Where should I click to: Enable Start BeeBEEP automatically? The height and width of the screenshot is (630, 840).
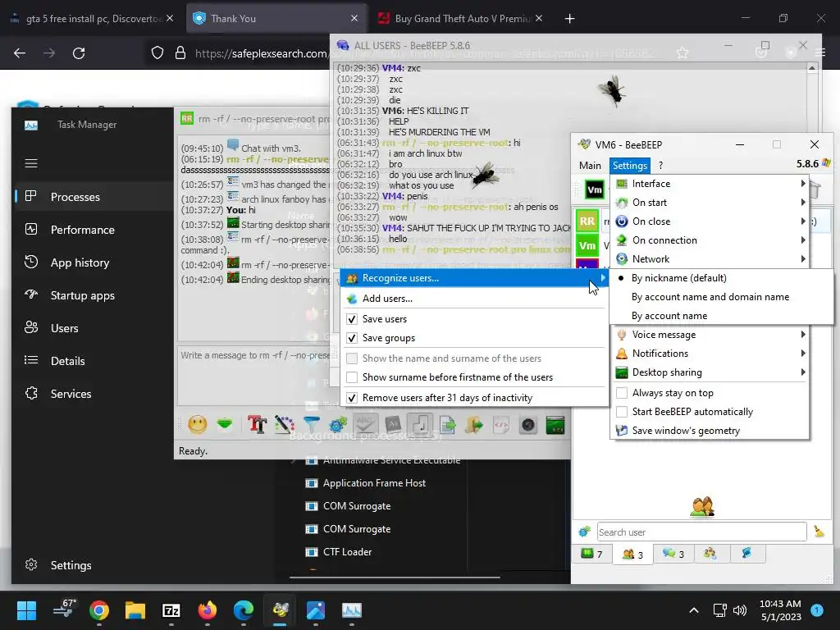(622, 412)
